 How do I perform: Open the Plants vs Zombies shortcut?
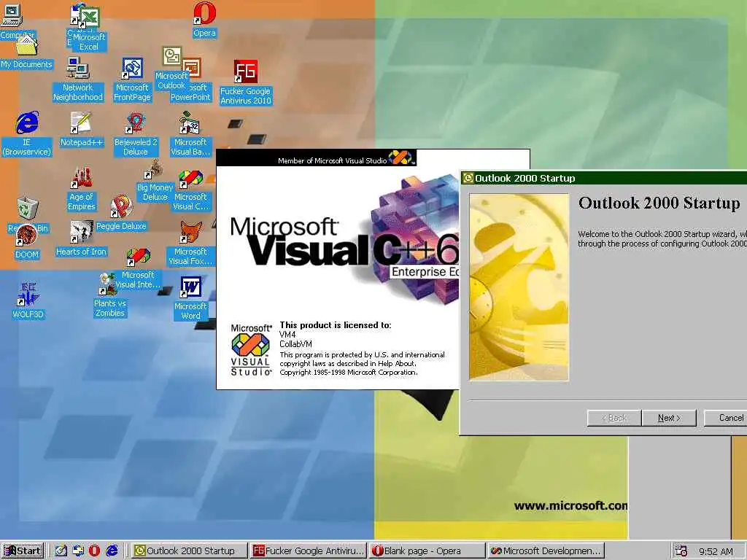(x=109, y=295)
